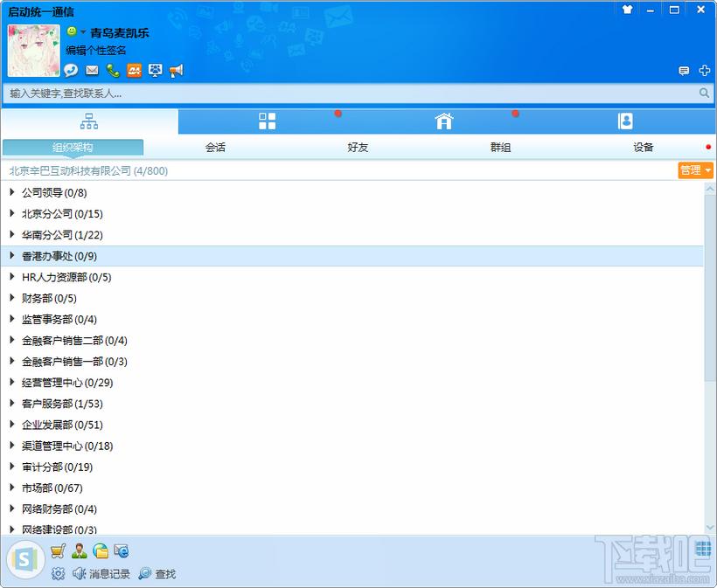Maximize the 启动统一通信 window
717x588 pixels.
click(x=674, y=10)
